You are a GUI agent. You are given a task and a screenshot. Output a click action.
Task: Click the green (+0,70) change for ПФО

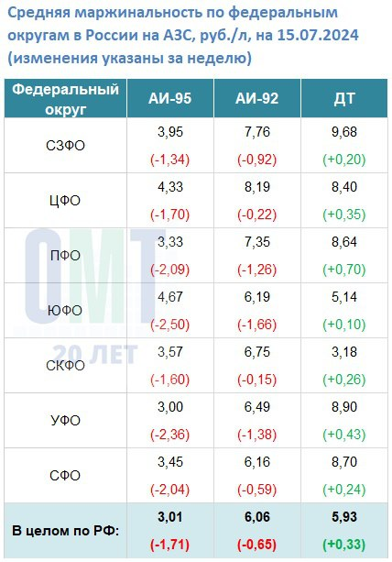[344, 270]
